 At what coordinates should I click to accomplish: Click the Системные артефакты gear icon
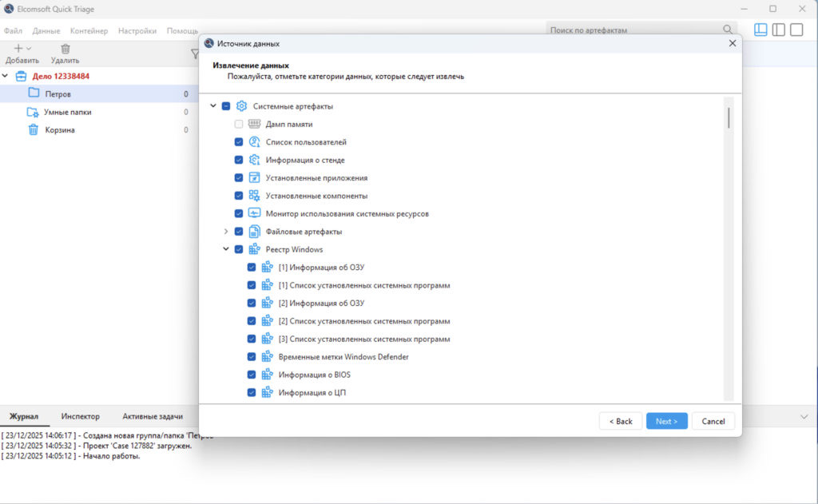(241, 106)
